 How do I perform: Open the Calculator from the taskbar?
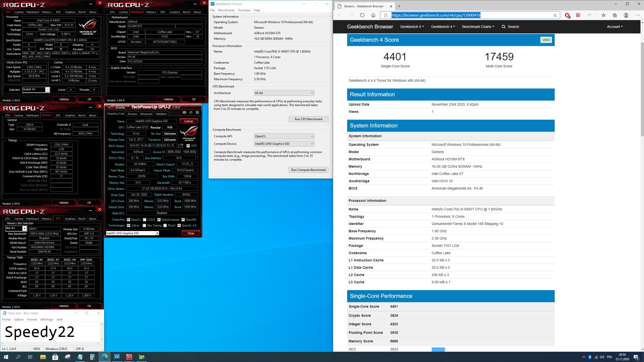coord(92,357)
